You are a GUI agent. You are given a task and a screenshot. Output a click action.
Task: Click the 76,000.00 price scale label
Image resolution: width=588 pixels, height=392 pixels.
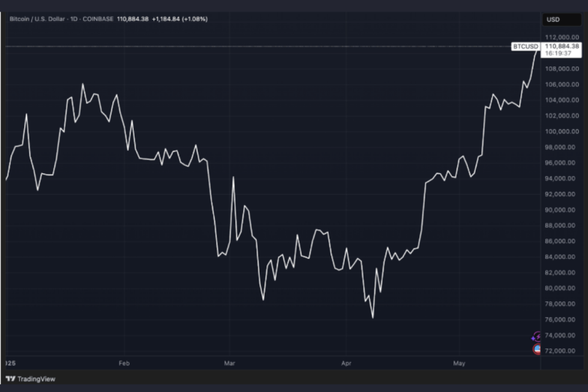coord(560,319)
